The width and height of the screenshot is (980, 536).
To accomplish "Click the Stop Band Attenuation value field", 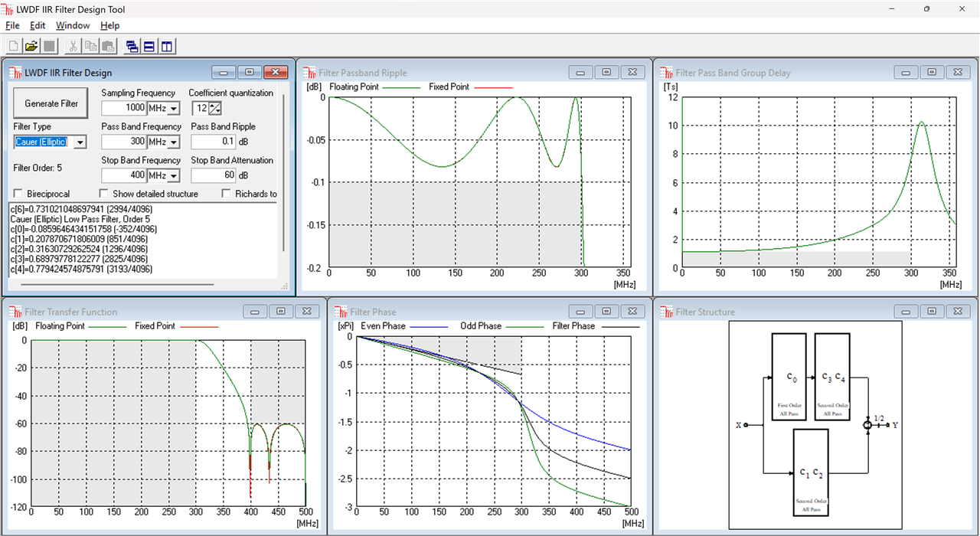I will 214,176.
